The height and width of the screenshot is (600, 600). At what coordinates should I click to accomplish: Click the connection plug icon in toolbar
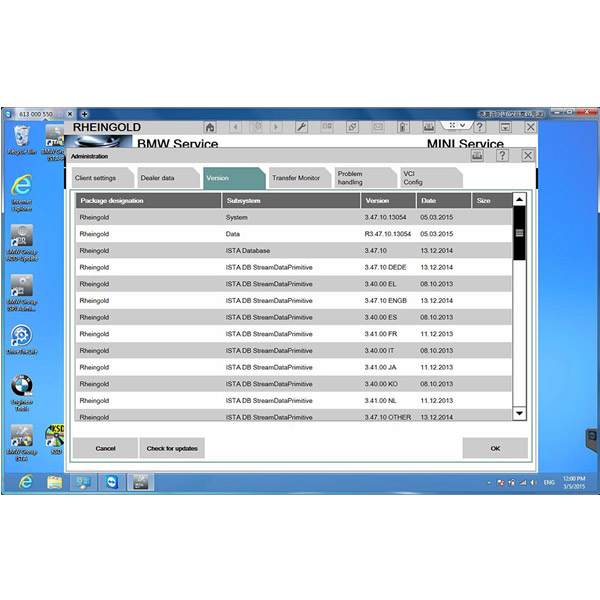click(352, 127)
